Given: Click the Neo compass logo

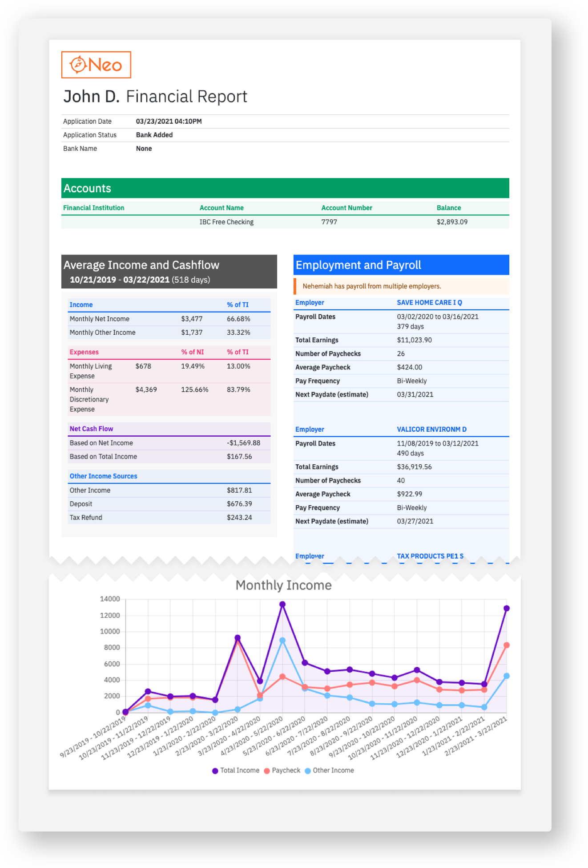Looking at the screenshot, I should point(96,65).
